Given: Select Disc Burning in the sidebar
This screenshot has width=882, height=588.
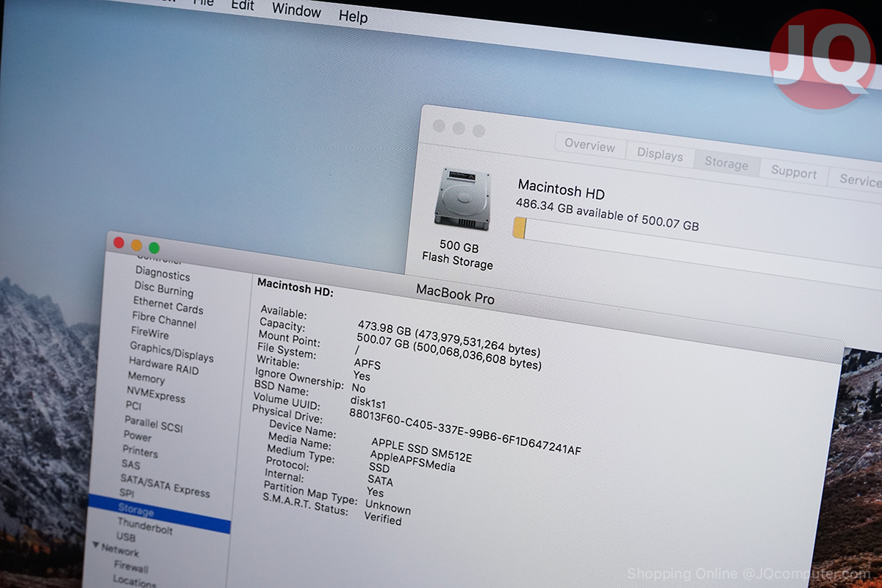Looking at the screenshot, I should click(x=164, y=290).
